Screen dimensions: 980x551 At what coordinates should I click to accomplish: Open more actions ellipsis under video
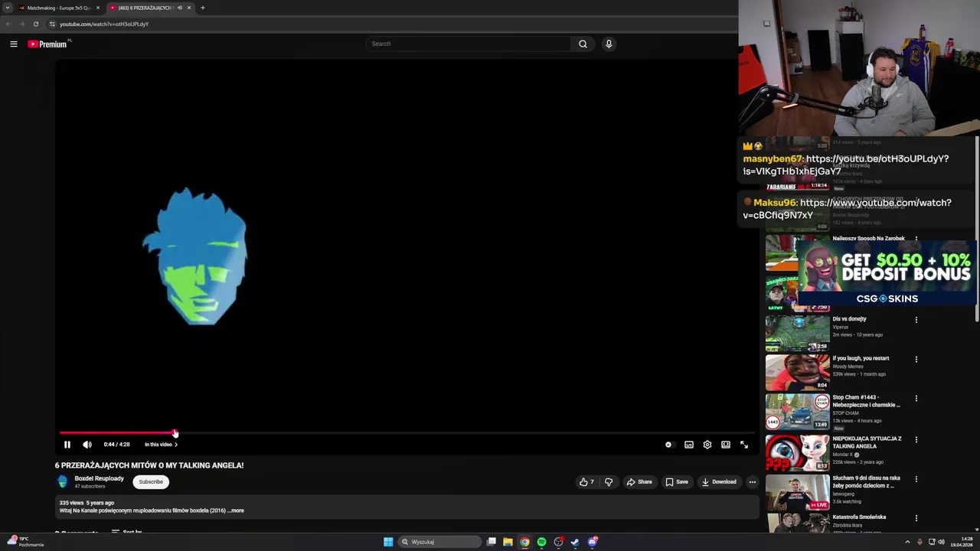click(x=753, y=482)
